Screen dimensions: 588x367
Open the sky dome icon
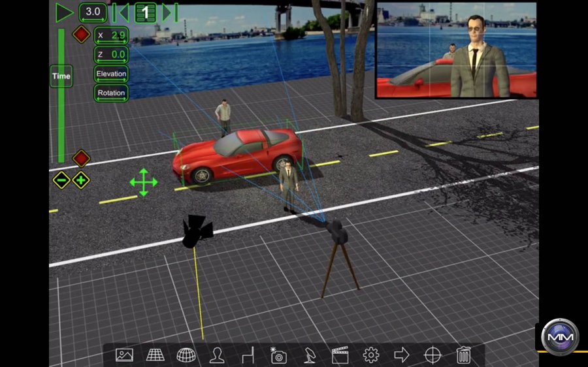(186, 355)
